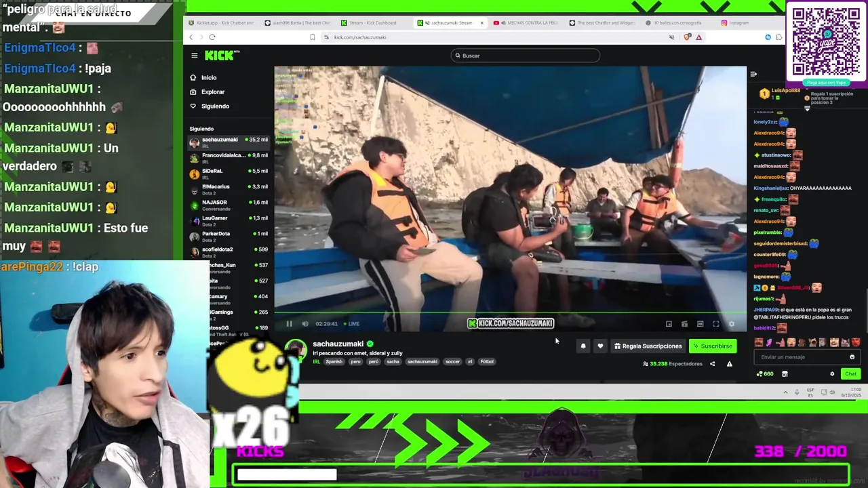Open video player settings gear
Screen dimensions: 868x488
[x=731, y=325]
